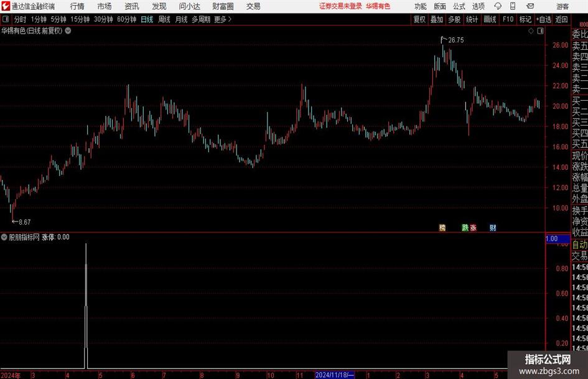
Task: Open the 财富圈 menu
Action: (223, 6)
